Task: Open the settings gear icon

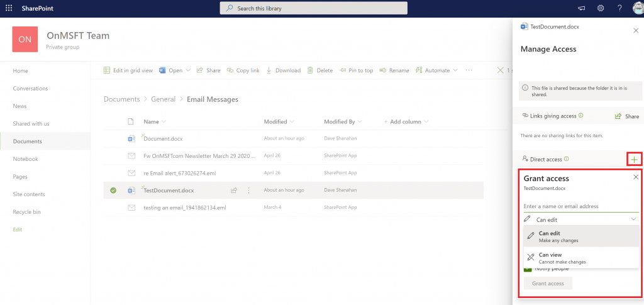Action: (601, 8)
